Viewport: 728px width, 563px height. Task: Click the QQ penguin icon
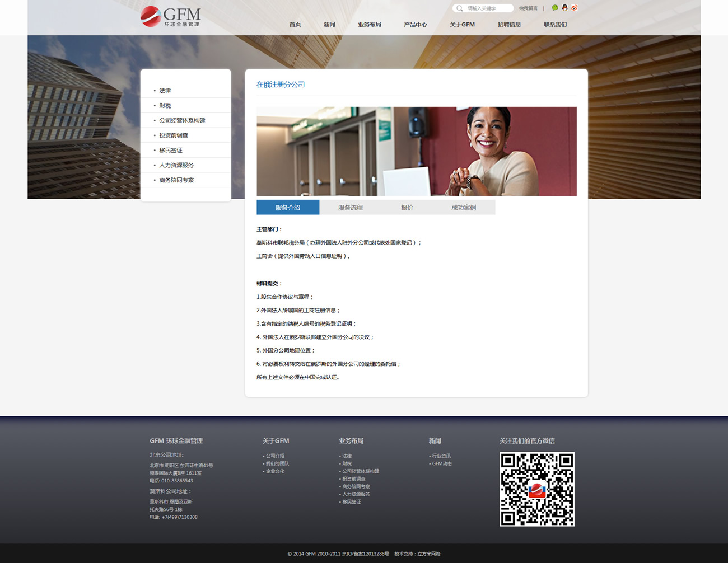(564, 8)
